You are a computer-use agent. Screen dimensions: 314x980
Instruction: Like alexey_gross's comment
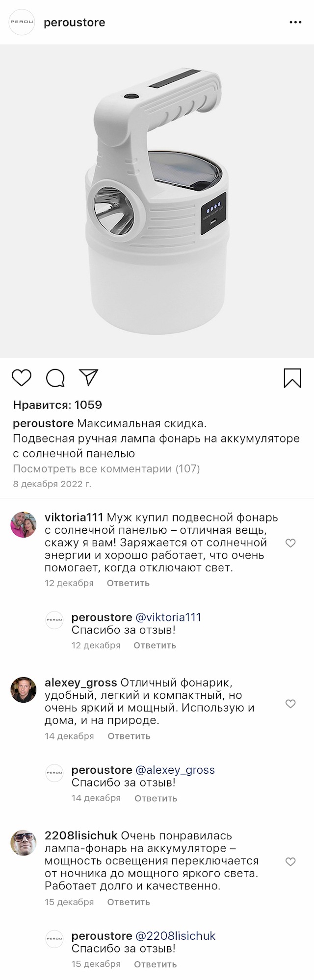click(290, 704)
